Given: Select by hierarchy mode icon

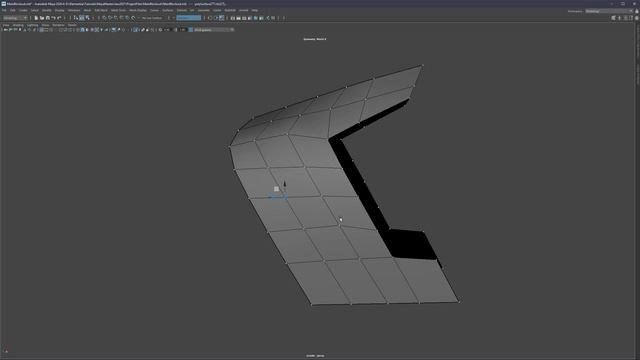Looking at the screenshot, I should tap(76, 18).
